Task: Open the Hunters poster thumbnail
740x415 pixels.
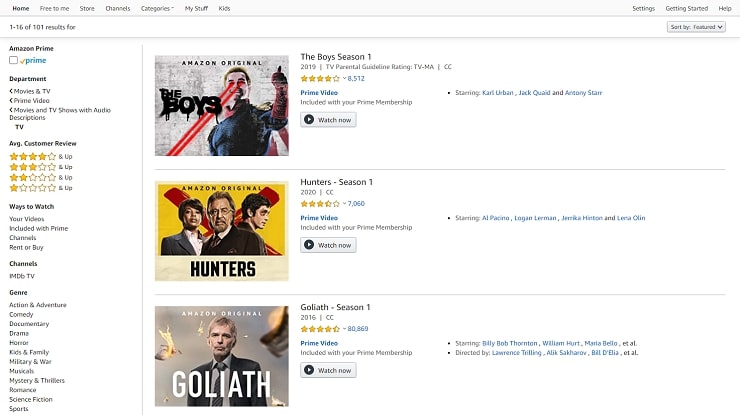Action: pos(222,231)
